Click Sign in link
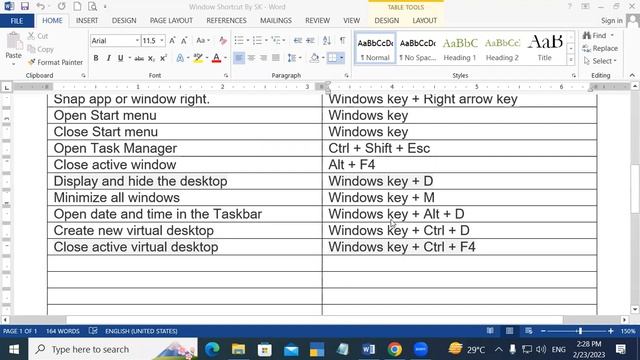The width and height of the screenshot is (640, 360). pyautogui.click(x=611, y=20)
